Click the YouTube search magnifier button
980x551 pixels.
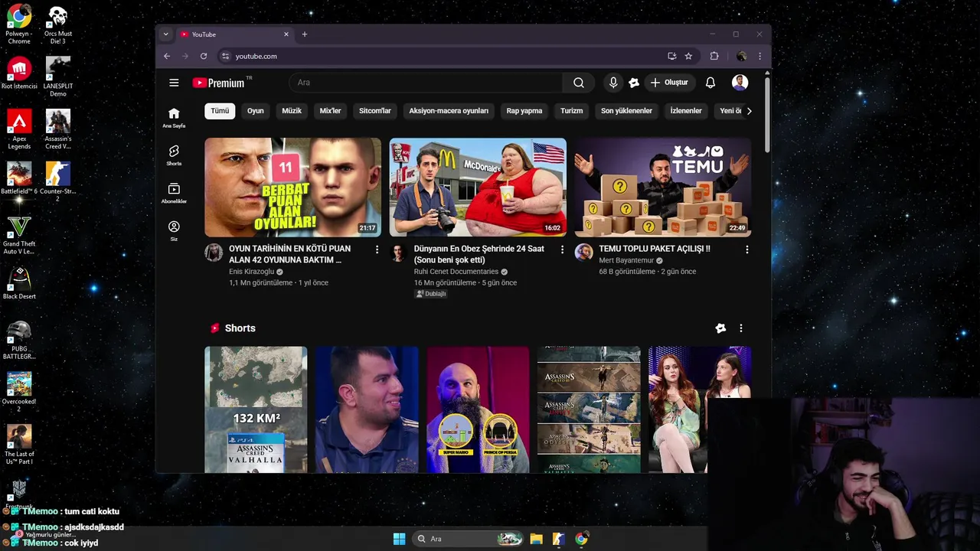click(x=579, y=83)
